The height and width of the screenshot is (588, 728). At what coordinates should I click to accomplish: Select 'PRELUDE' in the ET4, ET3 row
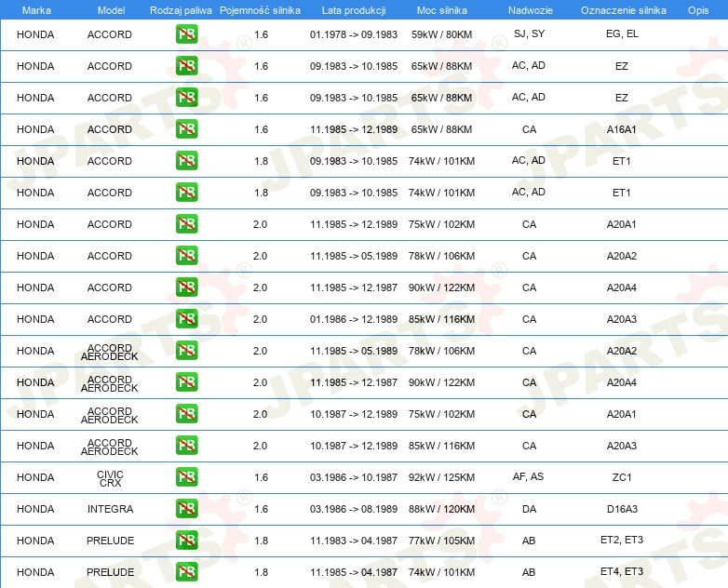tap(110, 572)
